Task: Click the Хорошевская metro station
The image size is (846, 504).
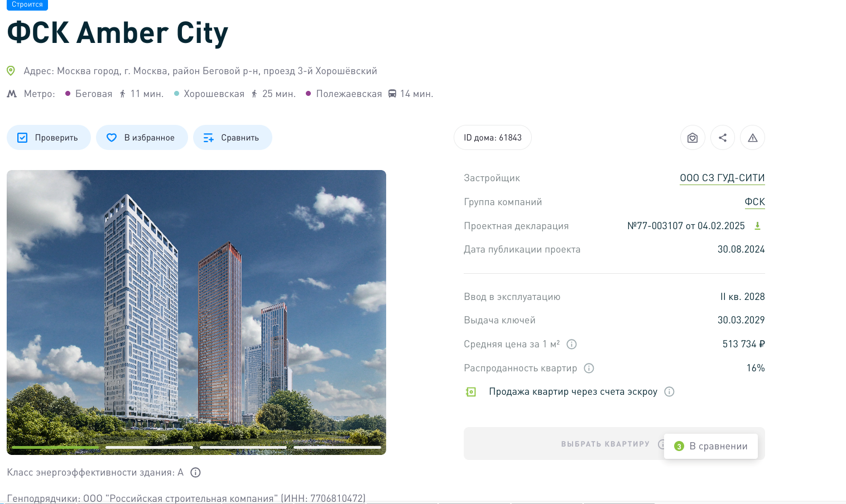Action: point(214,94)
